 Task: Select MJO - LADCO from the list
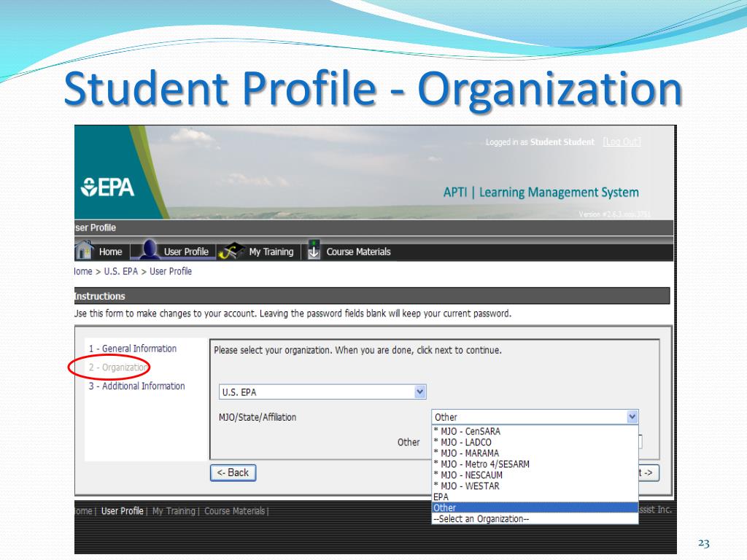535,443
